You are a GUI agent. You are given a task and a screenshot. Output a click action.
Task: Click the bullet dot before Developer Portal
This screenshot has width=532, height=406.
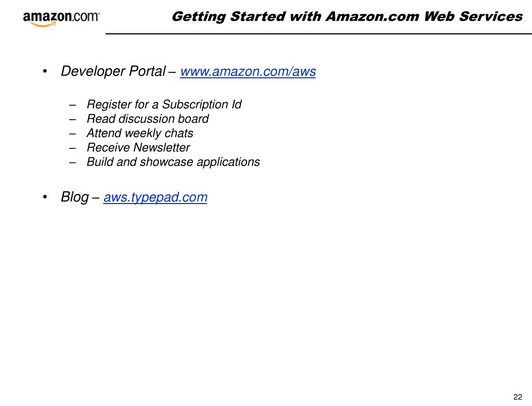(x=45, y=72)
